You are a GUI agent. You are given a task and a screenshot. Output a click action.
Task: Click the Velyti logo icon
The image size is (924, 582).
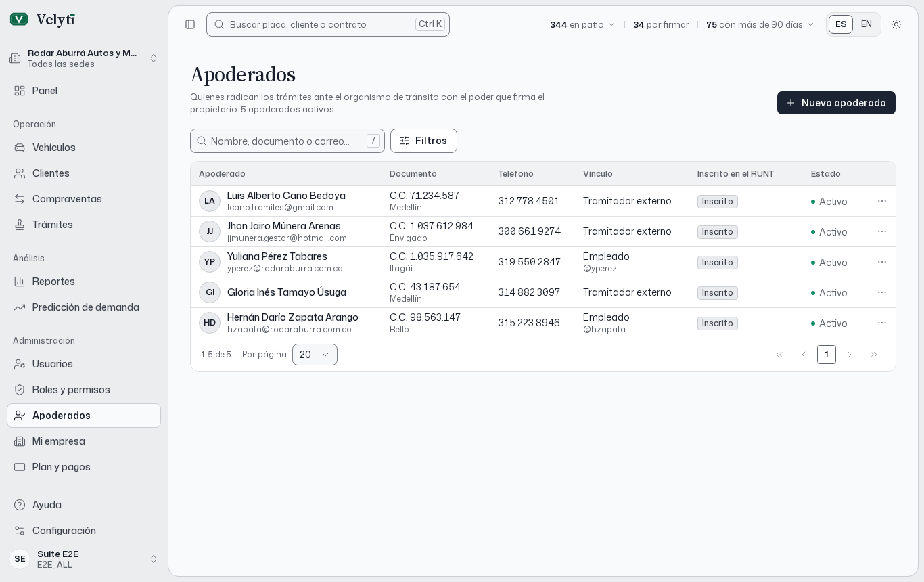[x=19, y=19]
